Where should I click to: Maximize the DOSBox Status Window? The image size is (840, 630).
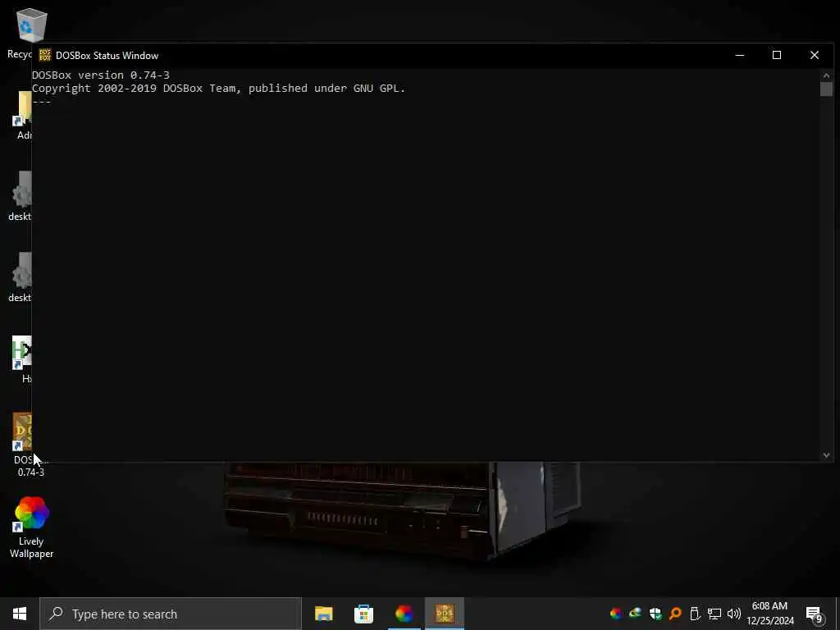click(777, 55)
